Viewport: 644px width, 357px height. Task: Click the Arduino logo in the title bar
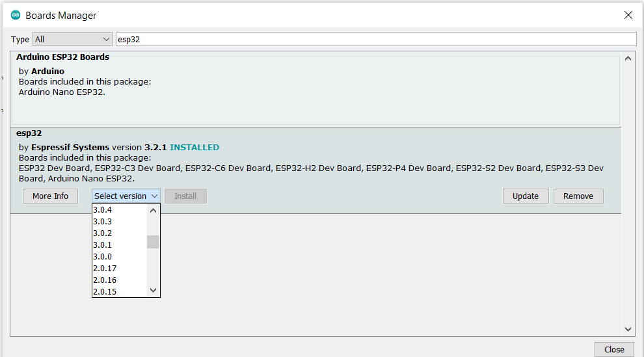coord(16,15)
